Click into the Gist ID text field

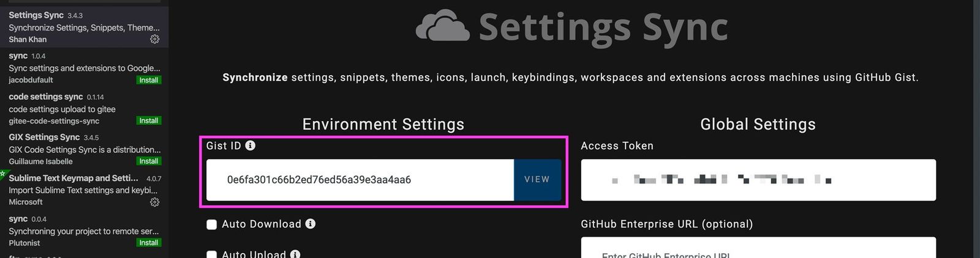360,180
